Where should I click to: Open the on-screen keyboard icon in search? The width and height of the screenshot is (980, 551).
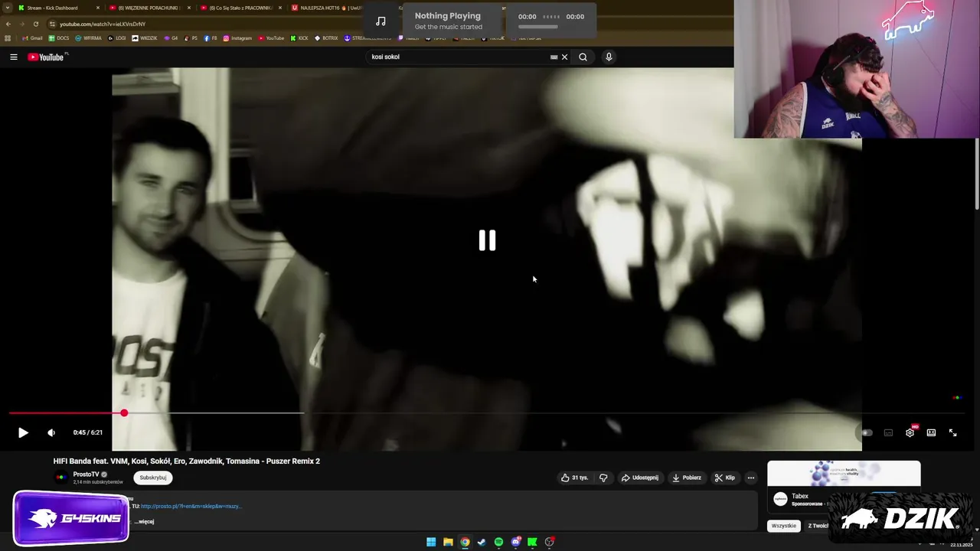[x=554, y=57]
